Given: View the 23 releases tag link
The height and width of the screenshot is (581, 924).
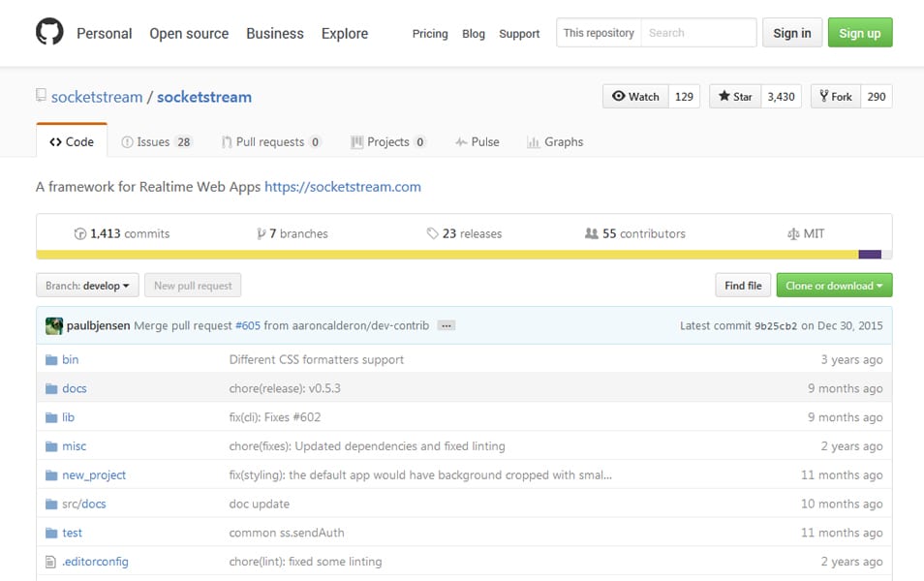Looking at the screenshot, I should 464,234.
